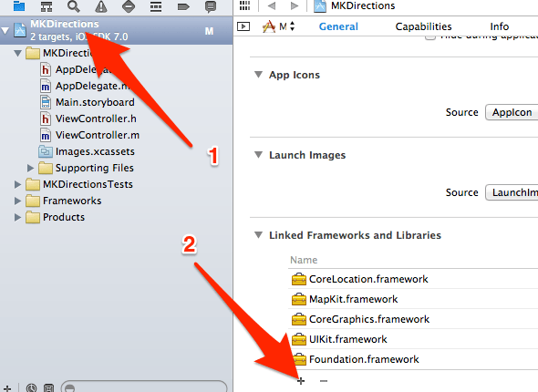Image resolution: width=538 pixels, height=392 pixels.
Task: Expand the Supporting Files folder
Action: pos(30,168)
